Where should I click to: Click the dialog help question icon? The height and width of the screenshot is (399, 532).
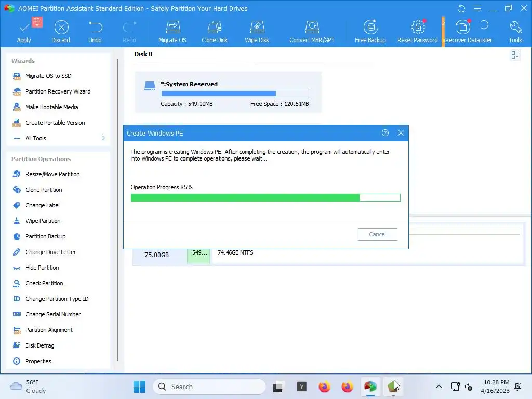pos(385,133)
